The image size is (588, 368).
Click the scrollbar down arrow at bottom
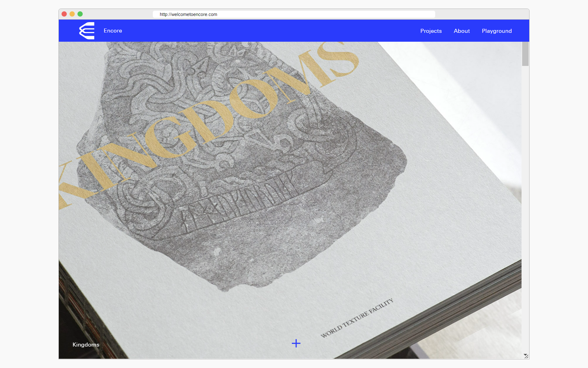coord(525,355)
